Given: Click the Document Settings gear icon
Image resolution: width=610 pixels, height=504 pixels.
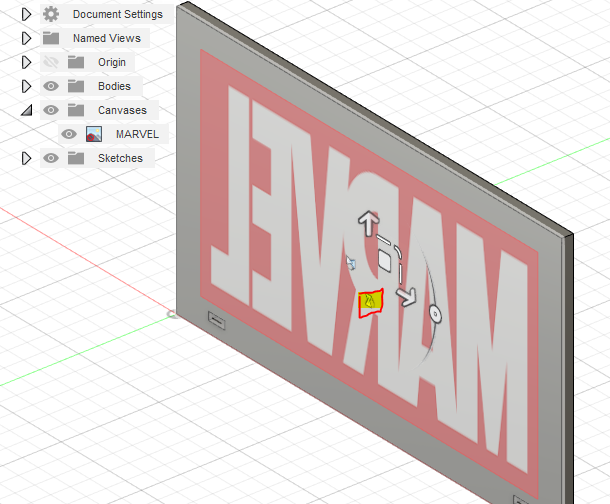Looking at the screenshot, I should click(x=51, y=14).
